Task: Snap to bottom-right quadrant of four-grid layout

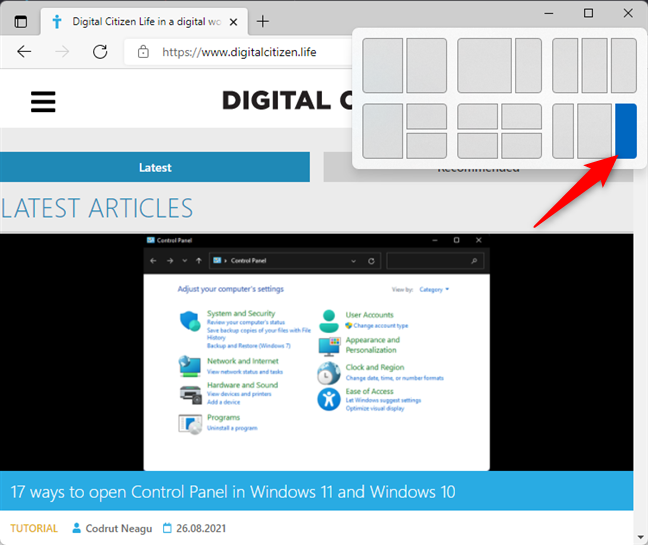Action: coord(522,145)
